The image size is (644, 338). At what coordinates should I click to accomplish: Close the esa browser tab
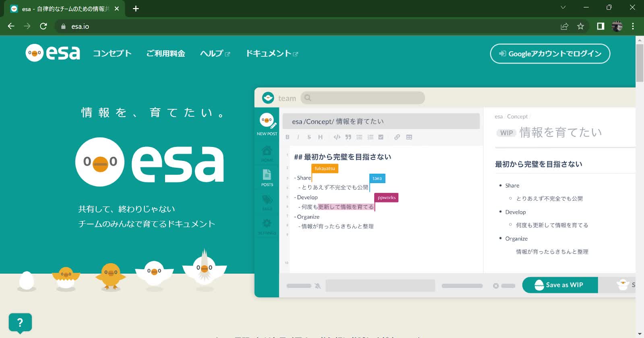(x=117, y=8)
